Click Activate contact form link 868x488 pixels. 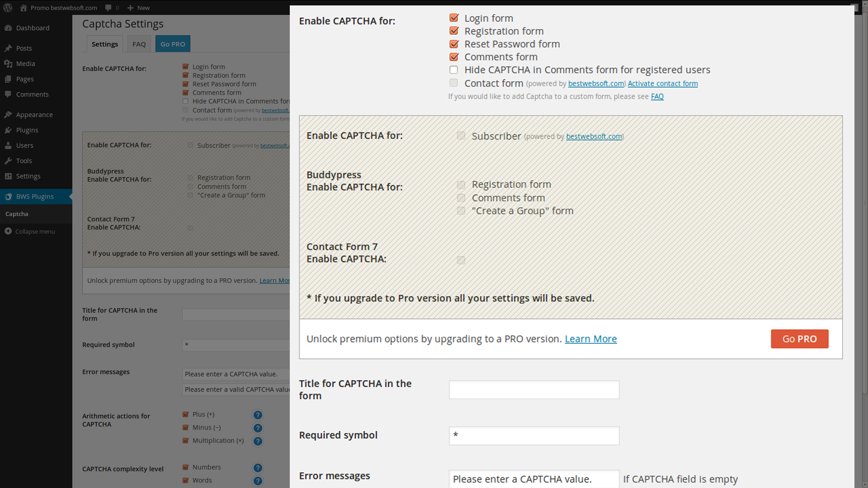pyautogui.click(x=662, y=84)
